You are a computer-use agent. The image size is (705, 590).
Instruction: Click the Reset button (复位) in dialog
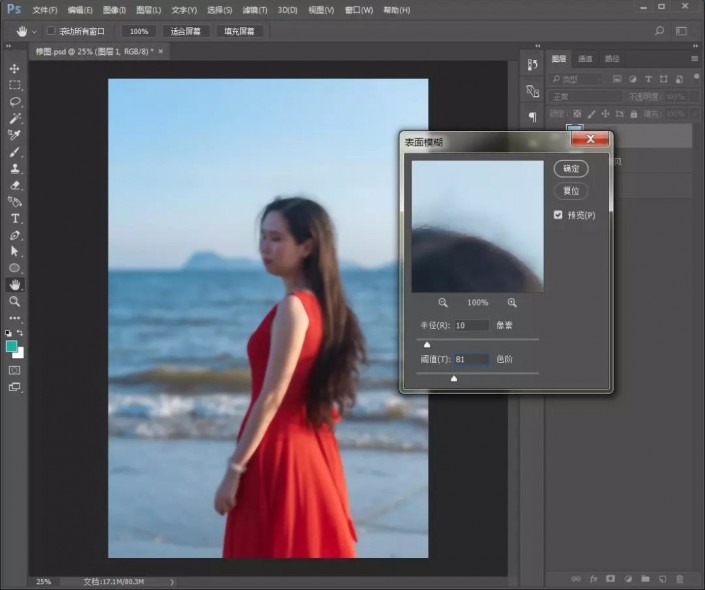point(571,191)
